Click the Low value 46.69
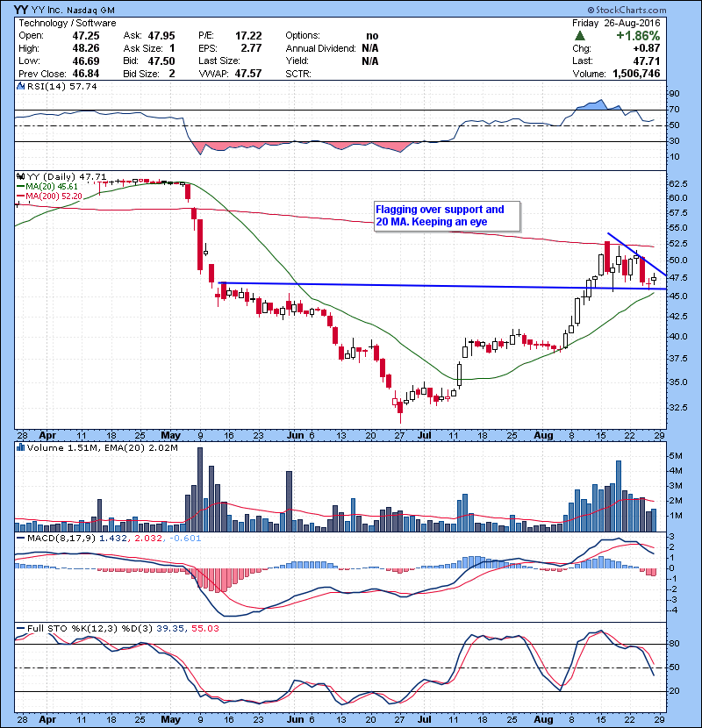 [85, 61]
